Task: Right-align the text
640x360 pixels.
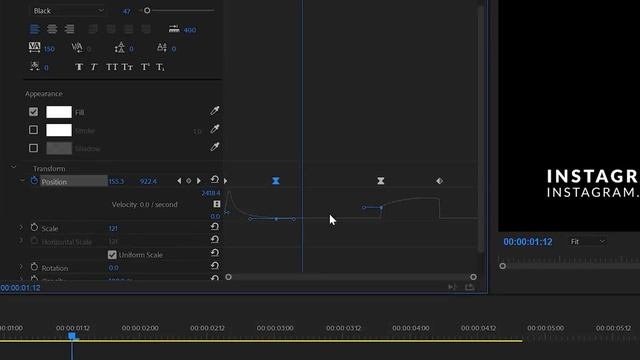Action: coord(69,29)
